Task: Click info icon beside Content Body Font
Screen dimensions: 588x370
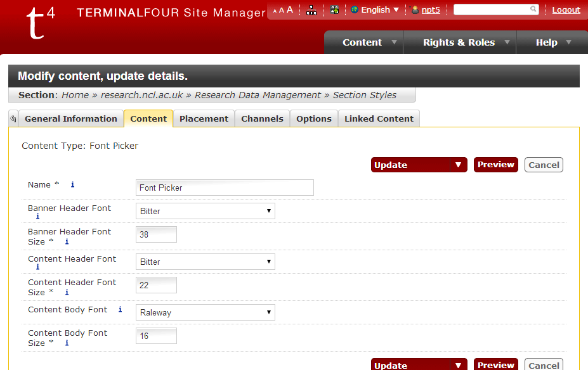Action: coord(120,310)
